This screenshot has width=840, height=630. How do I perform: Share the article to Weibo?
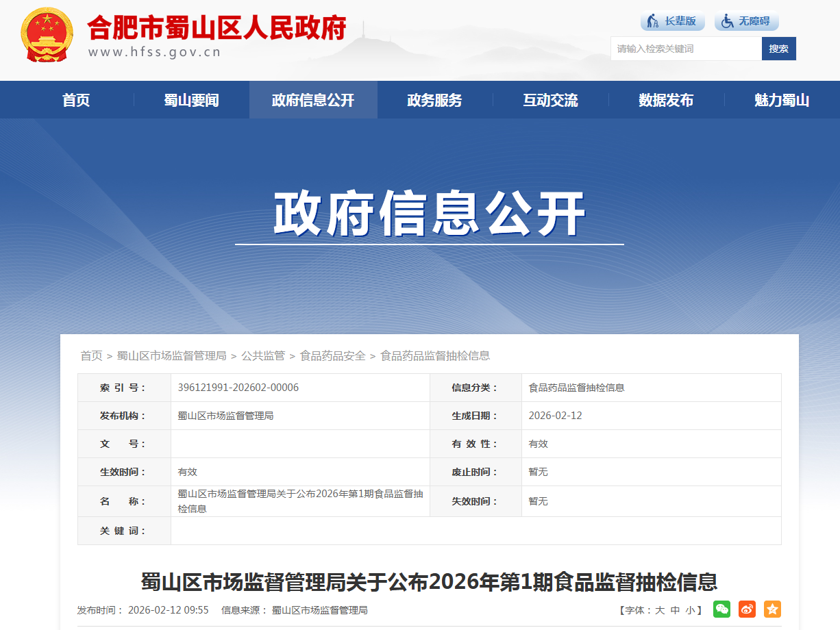point(747,609)
